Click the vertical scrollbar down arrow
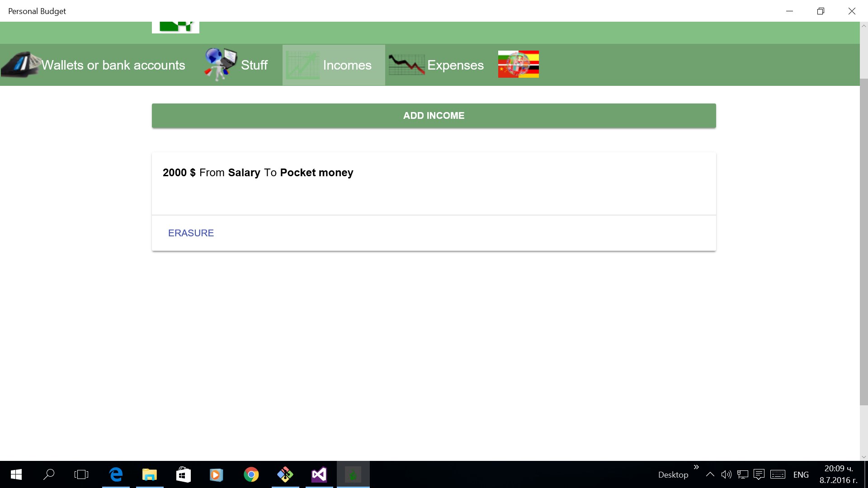 point(863,457)
